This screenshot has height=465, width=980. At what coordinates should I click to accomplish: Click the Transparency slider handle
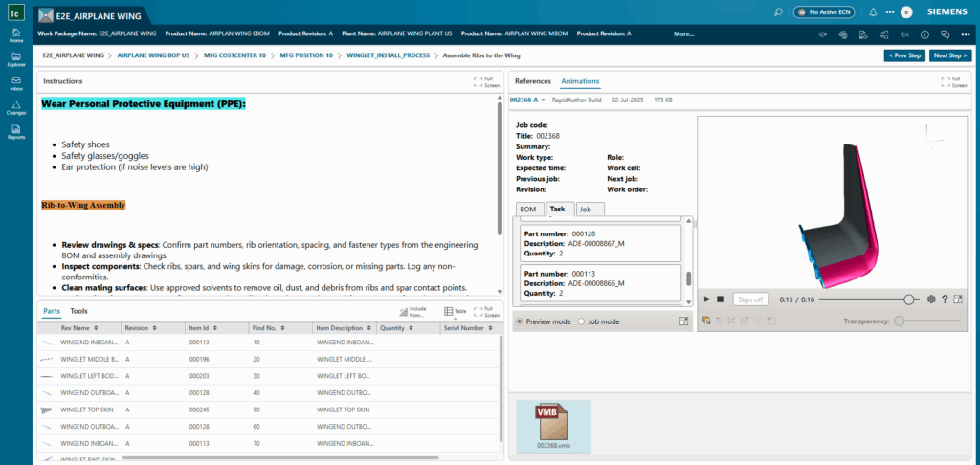pyautogui.click(x=899, y=321)
